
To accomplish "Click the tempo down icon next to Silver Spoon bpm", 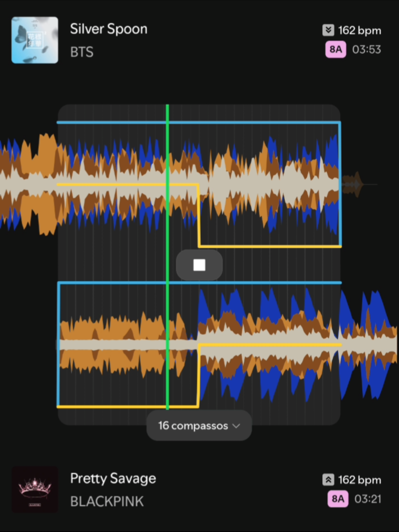I will [328, 30].
